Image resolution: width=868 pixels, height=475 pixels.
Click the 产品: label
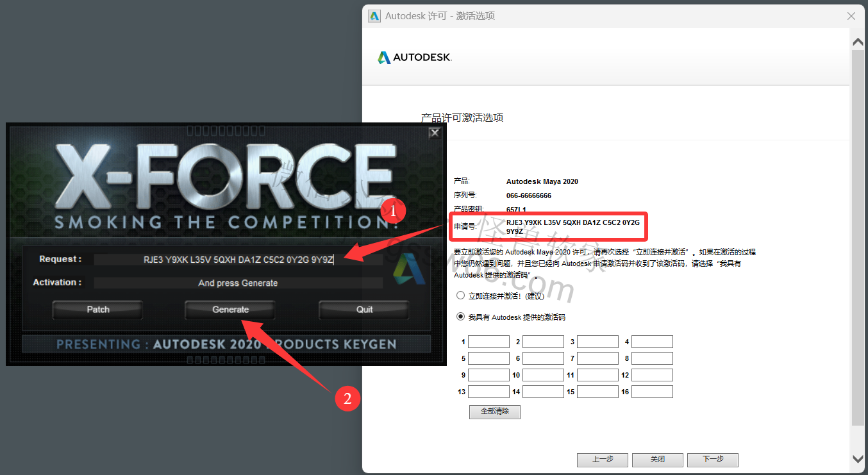462,181
